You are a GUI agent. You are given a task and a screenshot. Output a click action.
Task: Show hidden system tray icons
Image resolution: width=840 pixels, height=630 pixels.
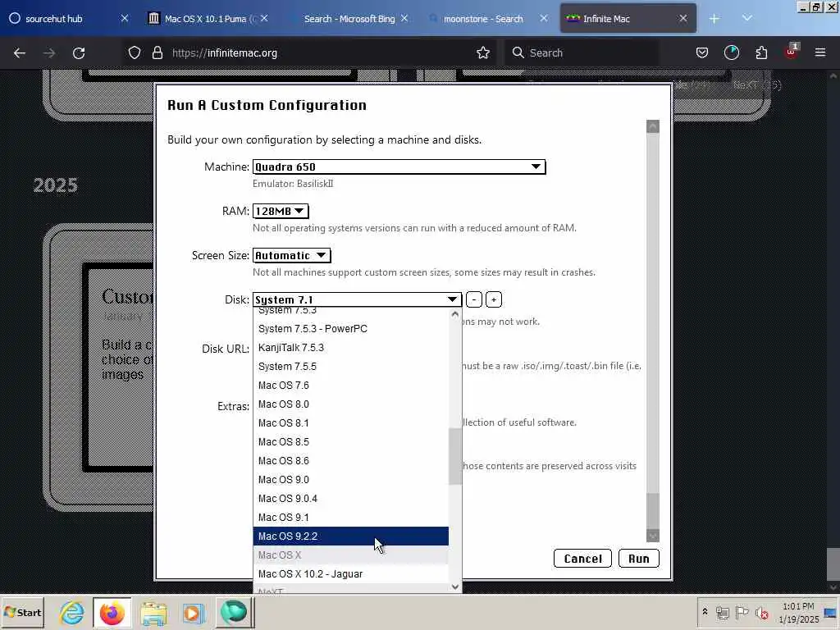click(x=705, y=612)
